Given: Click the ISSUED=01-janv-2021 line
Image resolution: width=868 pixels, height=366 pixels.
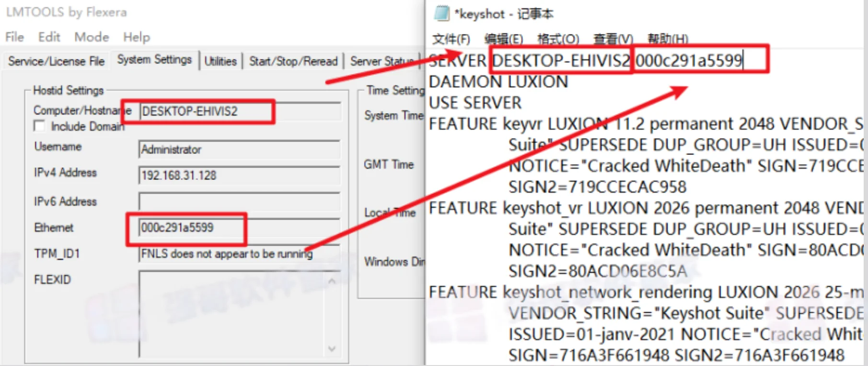Looking at the screenshot, I should coord(685,334).
